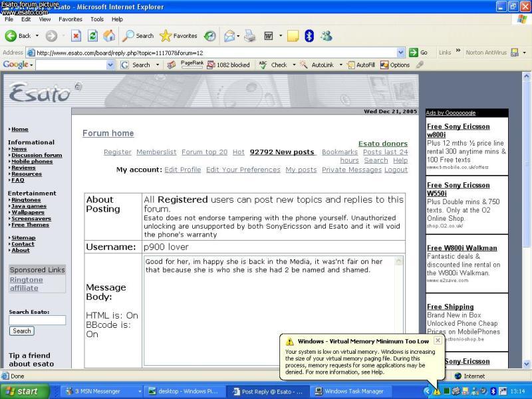Open the address bar URL dropdown
This screenshot has height=399, width=532.
pos(401,53)
